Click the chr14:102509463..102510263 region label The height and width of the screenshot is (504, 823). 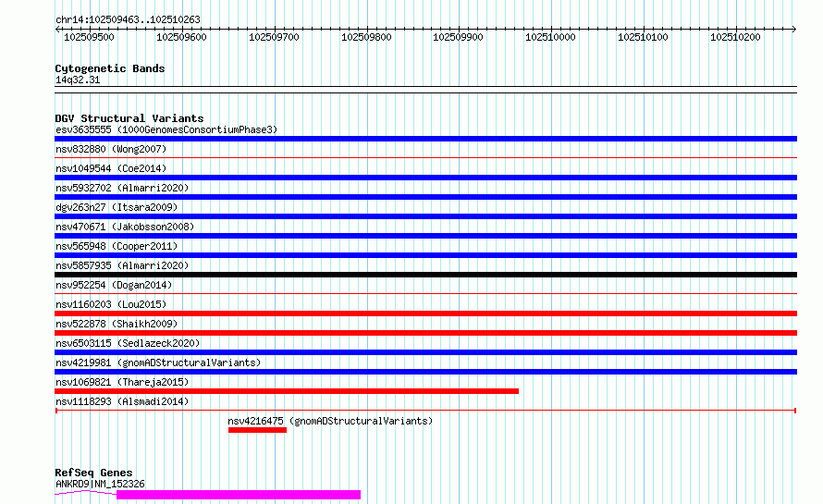pyautogui.click(x=128, y=19)
